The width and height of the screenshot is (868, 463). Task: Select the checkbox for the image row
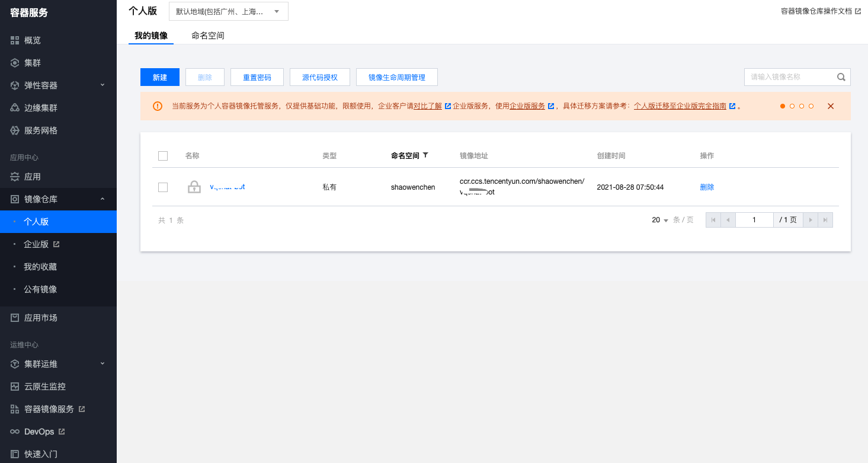tap(163, 187)
